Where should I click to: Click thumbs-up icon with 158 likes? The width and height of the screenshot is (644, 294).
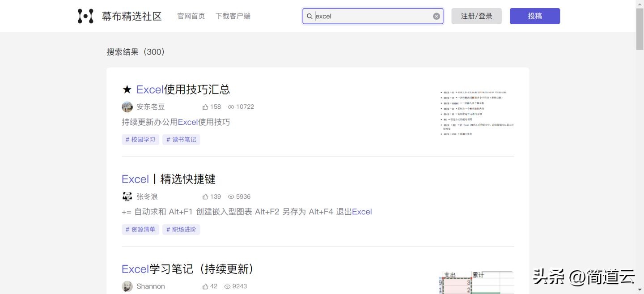(x=205, y=107)
